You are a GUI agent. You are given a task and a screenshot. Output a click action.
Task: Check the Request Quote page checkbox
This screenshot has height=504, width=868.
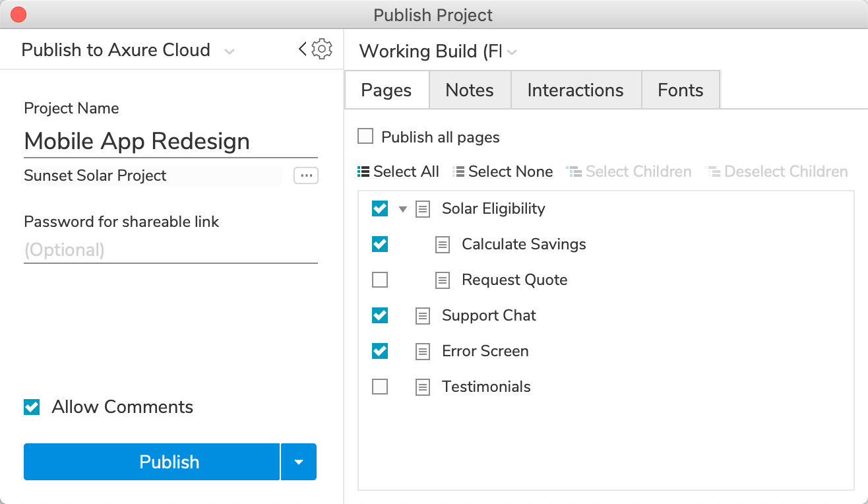380,280
